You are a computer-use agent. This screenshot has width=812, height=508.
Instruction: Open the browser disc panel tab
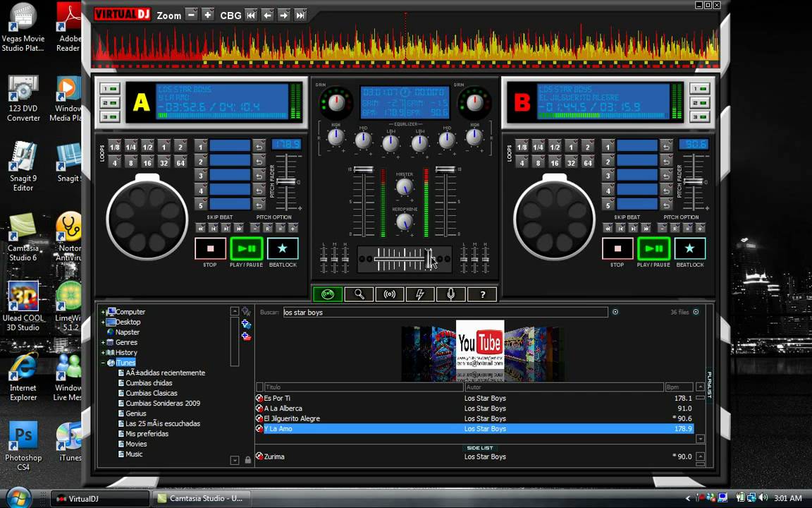(x=327, y=294)
